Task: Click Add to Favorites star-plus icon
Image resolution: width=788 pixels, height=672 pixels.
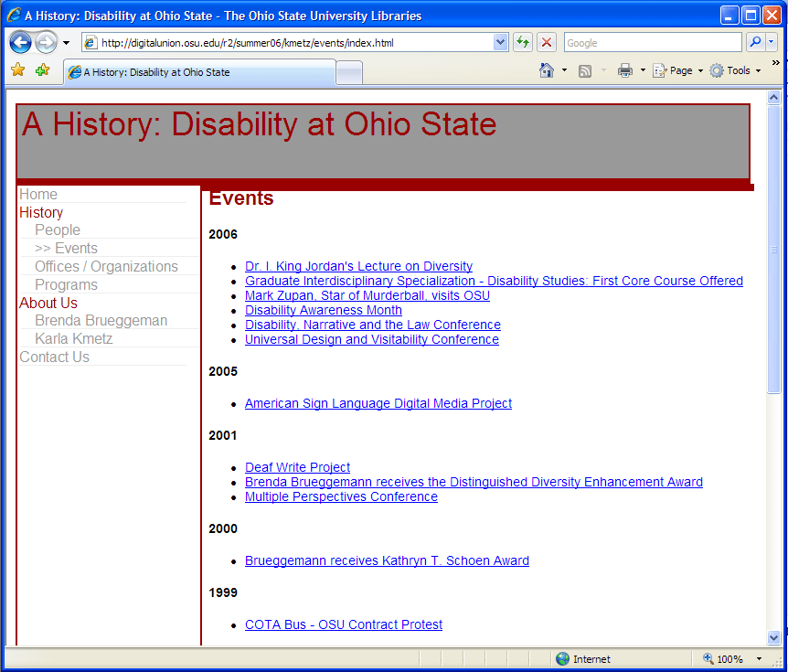Action: coord(43,69)
